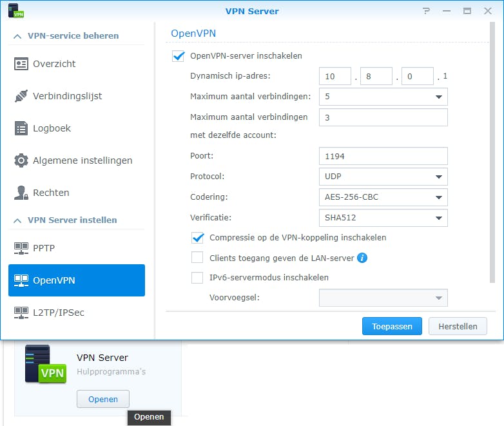The width and height of the screenshot is (504, 426).
Task: Select Rechten in the sidebar
Action: pos(77,193)
